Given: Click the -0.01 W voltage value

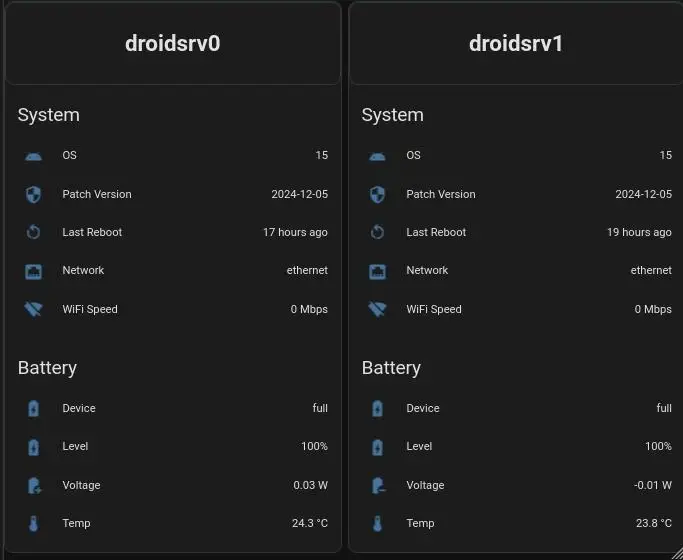Looking at the screenshot, I should [x=653, y=485].
